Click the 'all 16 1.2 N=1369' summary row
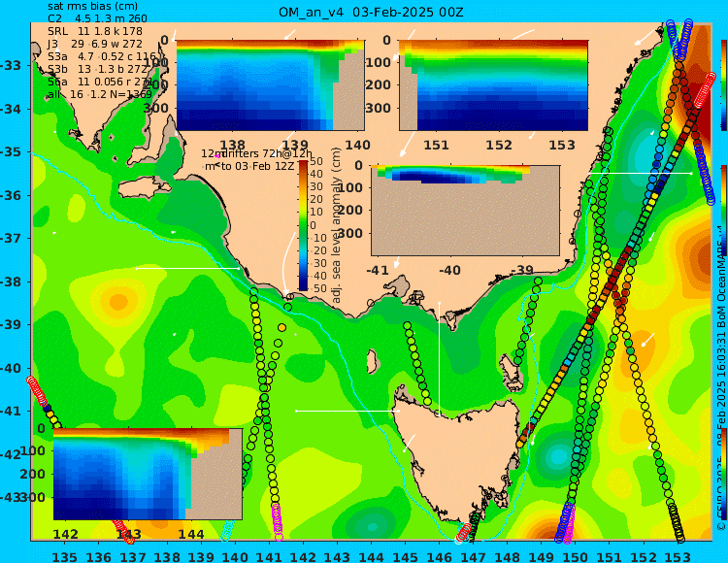The image size is (728, 563). (x=100, y=94)
